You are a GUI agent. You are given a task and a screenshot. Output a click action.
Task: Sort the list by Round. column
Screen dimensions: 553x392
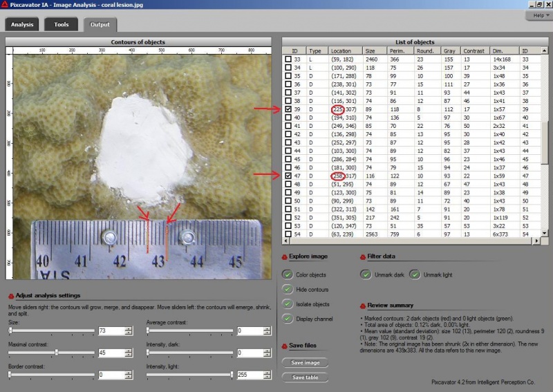(428, 50)
